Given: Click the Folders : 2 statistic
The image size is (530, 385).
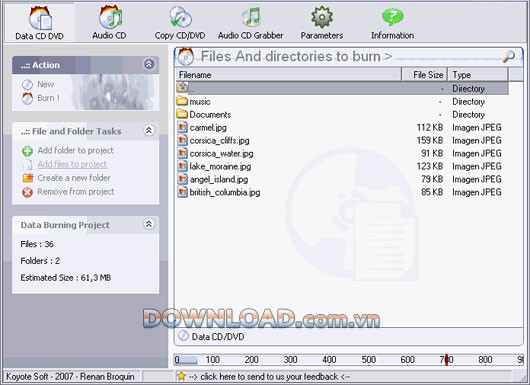Looking at the screenshot, I should [x=40, y=261].
